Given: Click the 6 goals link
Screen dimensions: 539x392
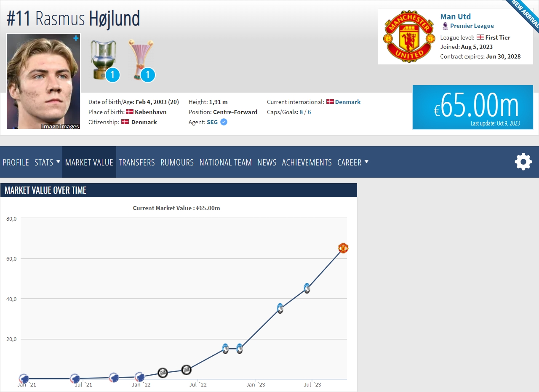Looking at the screenshot, I should pos(309,112).
